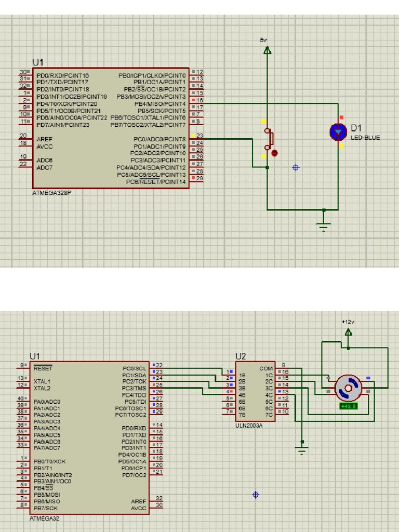Click output pin 1C on the ULN2003A
This screenshot has height=532, width=399.
[x=269, y=375]
